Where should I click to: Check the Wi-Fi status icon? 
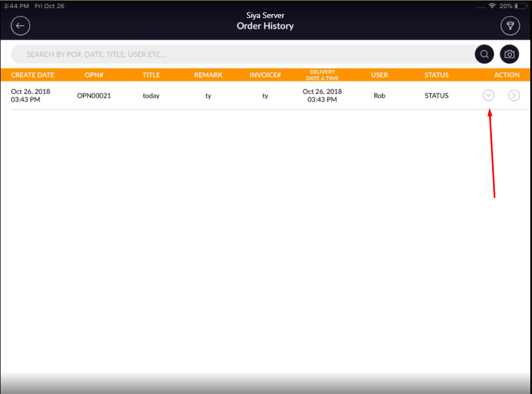click(492, 6)
